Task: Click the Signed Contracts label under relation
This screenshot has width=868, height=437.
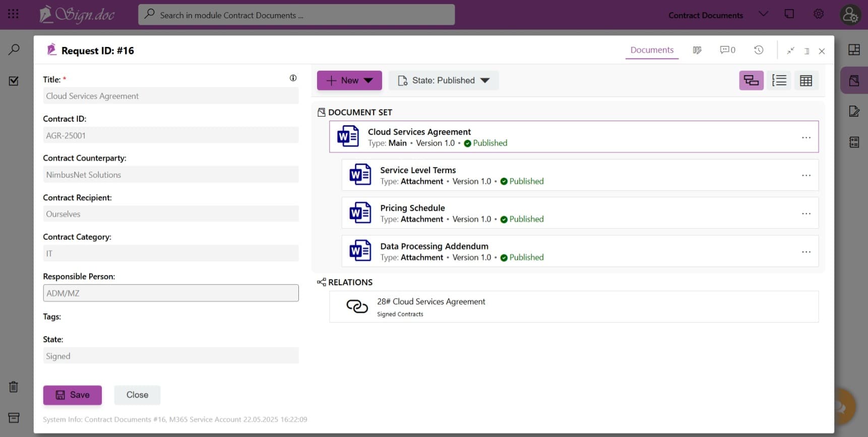Action: coord(400,314)
